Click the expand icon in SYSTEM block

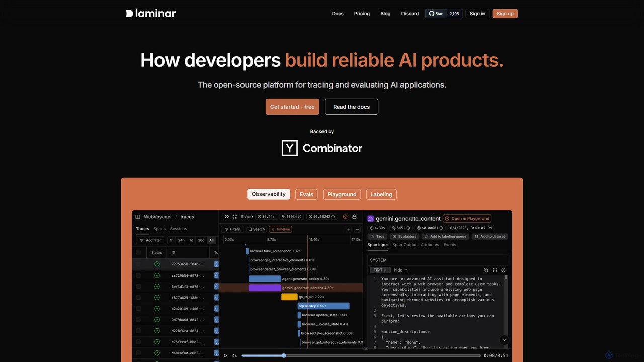[x=495, y=270]
